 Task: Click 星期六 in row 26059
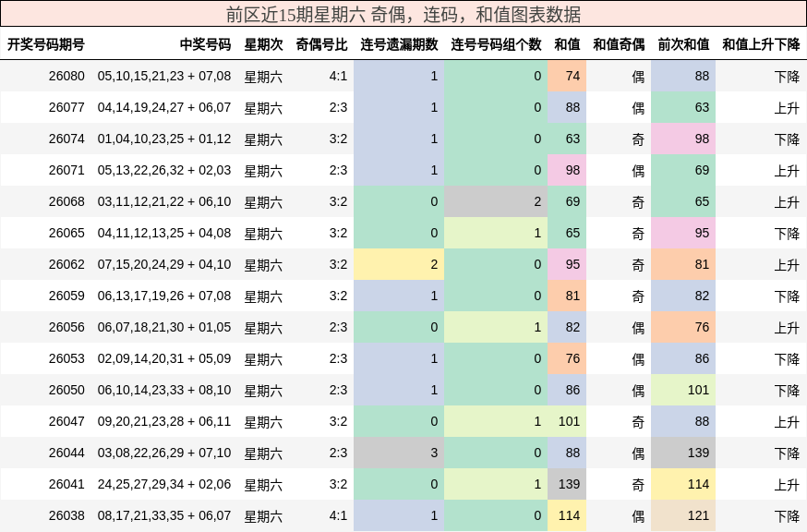[x=263, y=296]
